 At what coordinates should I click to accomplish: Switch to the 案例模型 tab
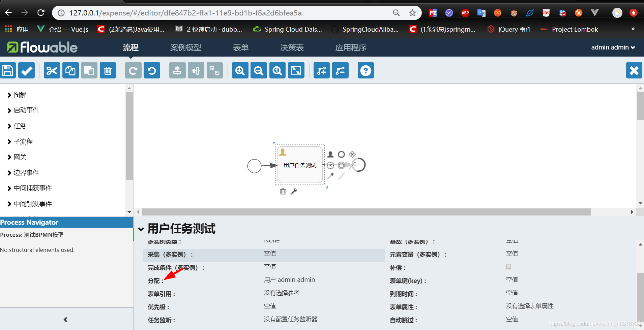[185, 47]
